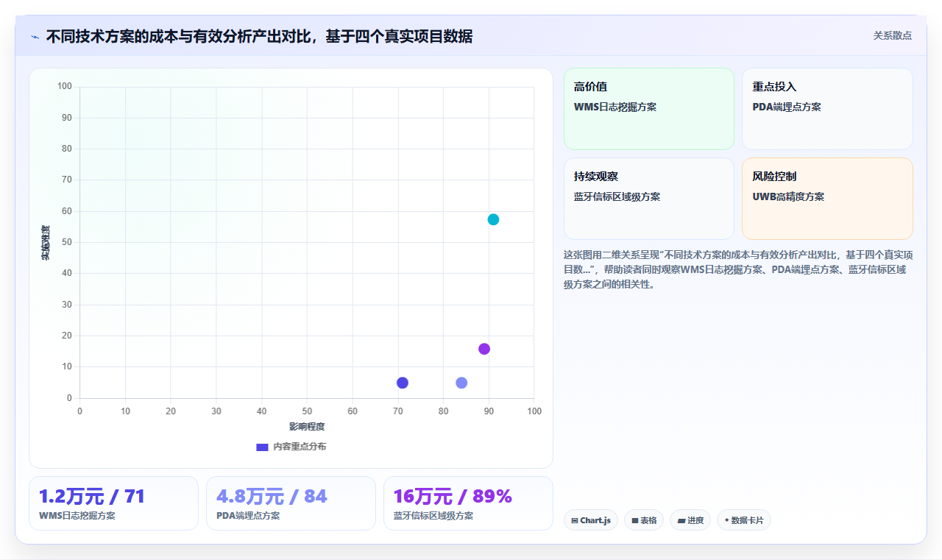This screenshot has width=942, height=560.
Task: Select the dark blue scatter point at 71
Action: 403,383
